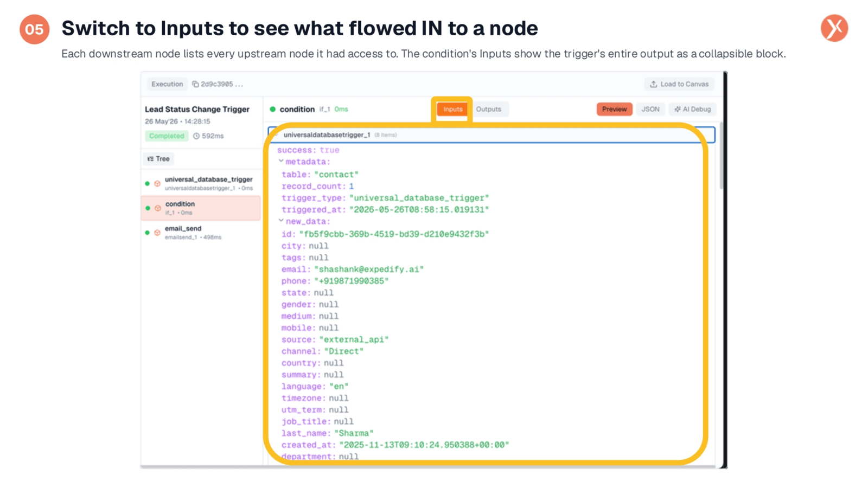Click the Tree view icon
Viewport: 868px width, 488px height.
150,159
